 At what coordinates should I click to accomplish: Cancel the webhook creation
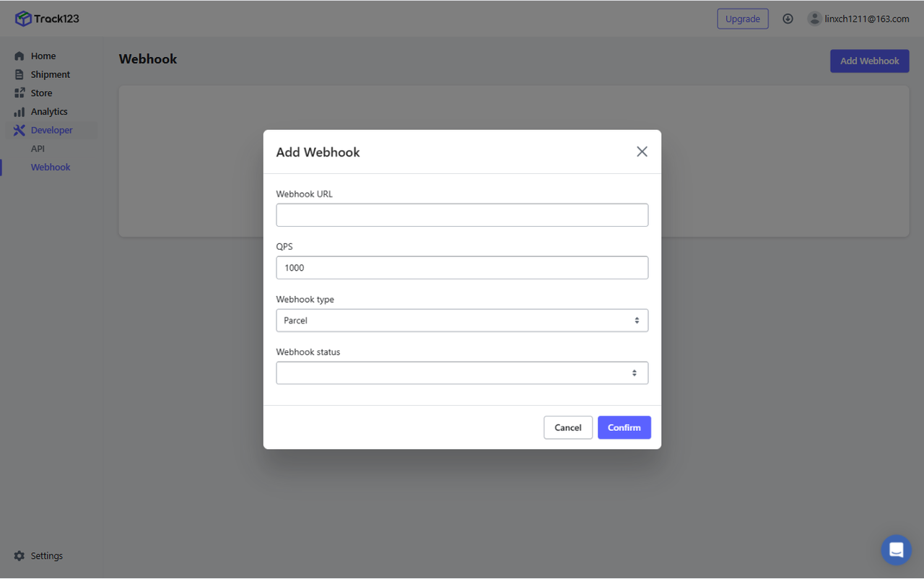[x=567, y=427]
